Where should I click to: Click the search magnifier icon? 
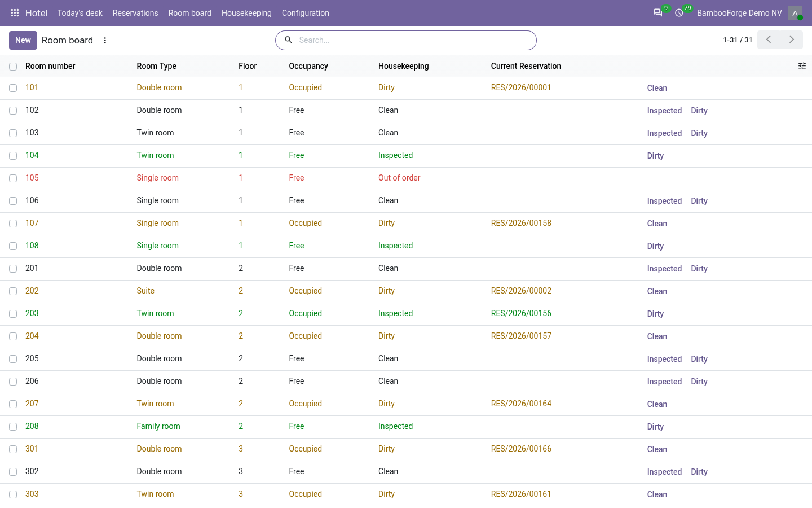288,40
